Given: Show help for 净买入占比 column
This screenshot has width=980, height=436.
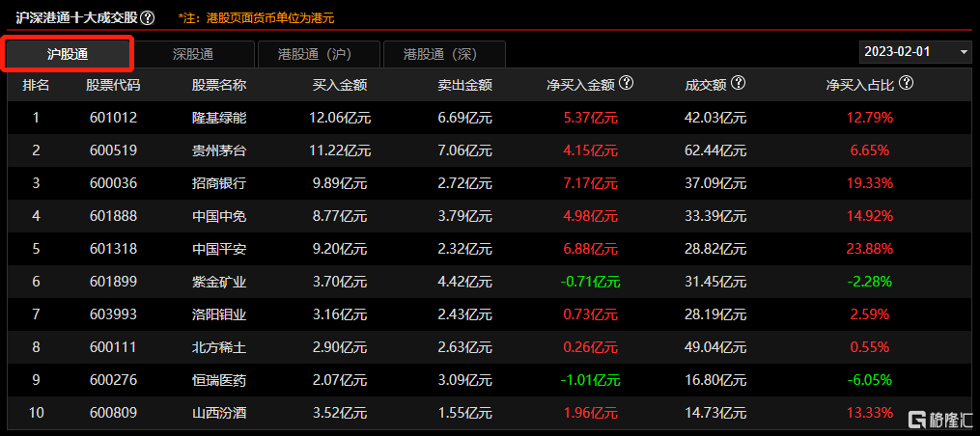Looking at the screenshot, I should 907,84.
